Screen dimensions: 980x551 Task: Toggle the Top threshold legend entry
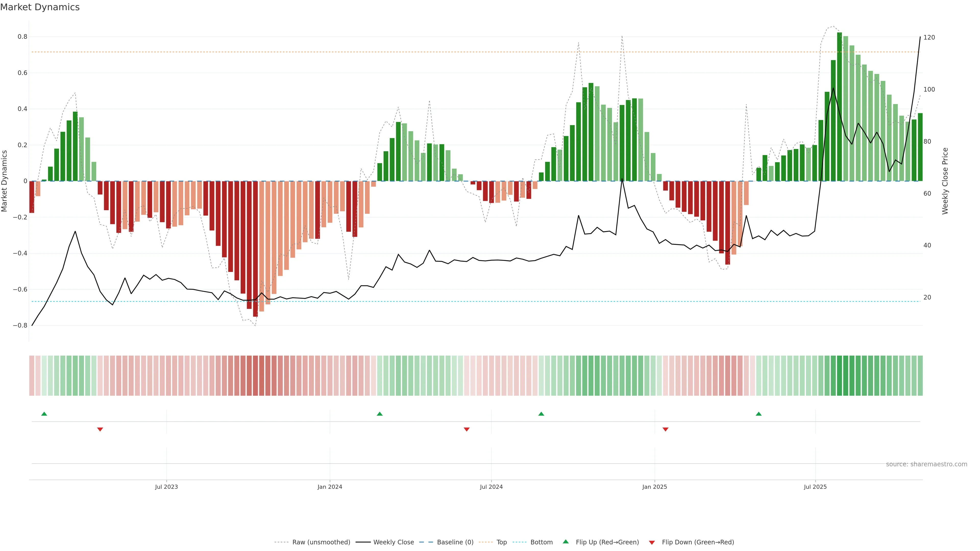[501, 542]
